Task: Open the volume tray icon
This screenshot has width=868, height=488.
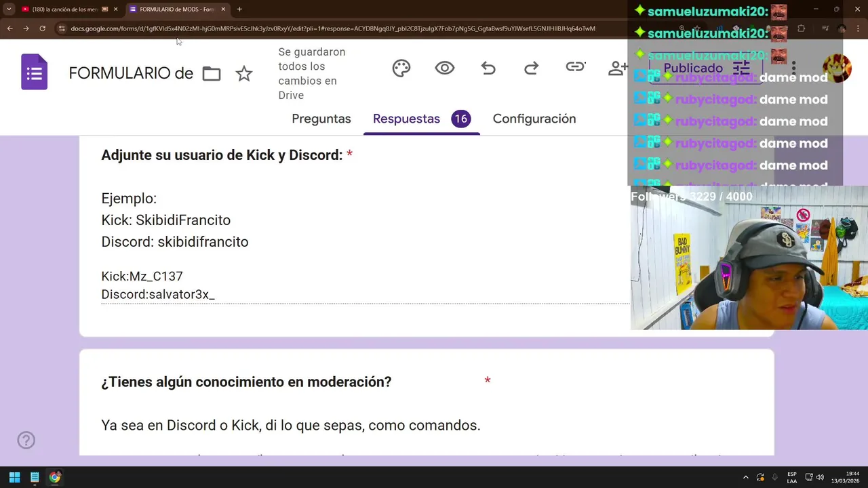Action: (820, 477)
